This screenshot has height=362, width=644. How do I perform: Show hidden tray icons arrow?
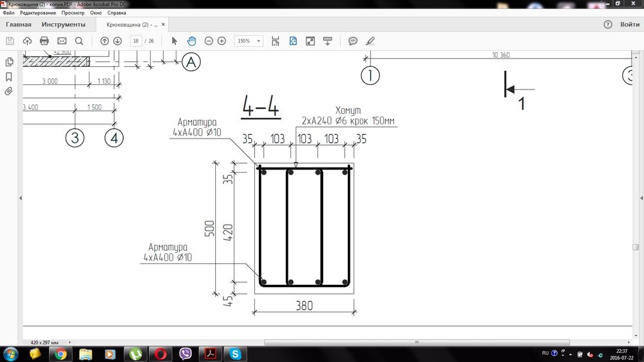pyautogui.click(x=571, y=354)
